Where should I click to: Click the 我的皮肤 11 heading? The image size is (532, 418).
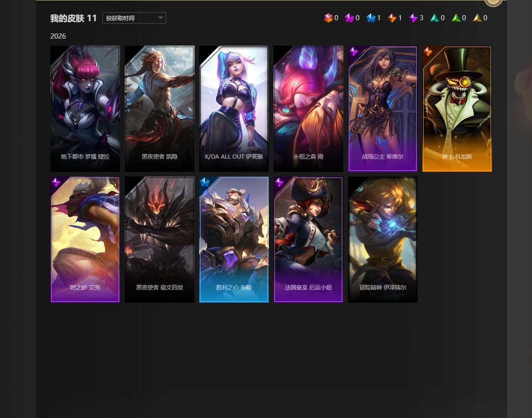pyautogui.click(x=73, y=18)
